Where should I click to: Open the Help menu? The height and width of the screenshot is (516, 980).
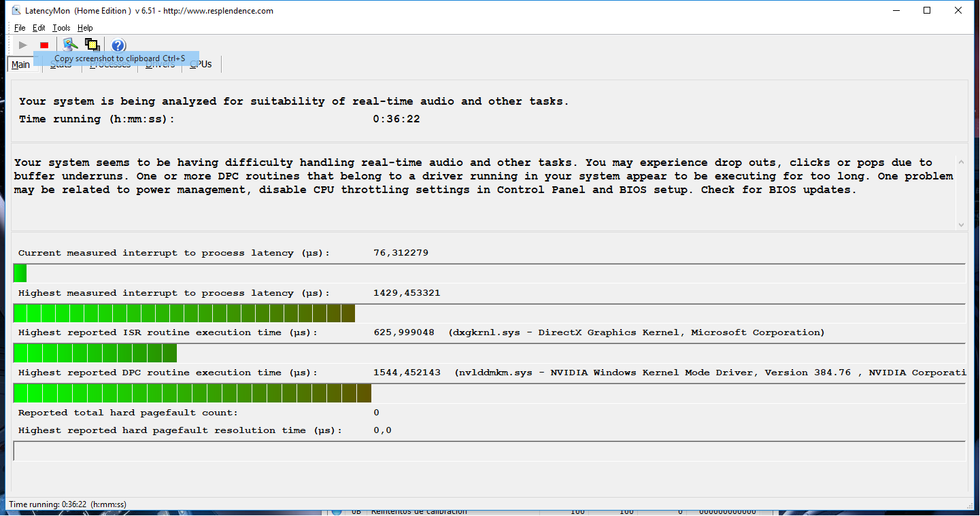tap(85, 28)
